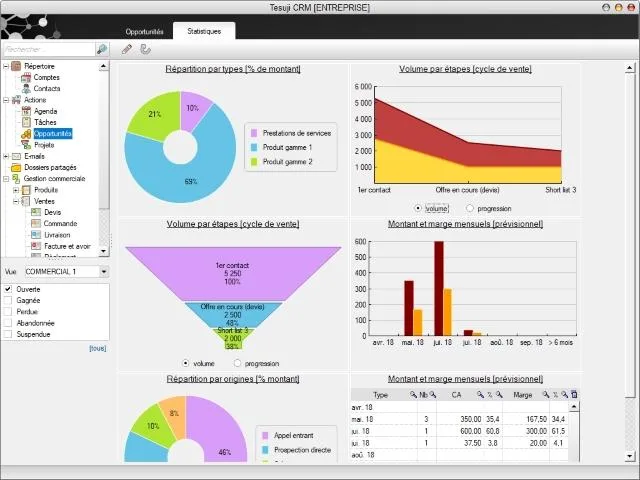Select progression radio under the funnel chart

[238, 363]
